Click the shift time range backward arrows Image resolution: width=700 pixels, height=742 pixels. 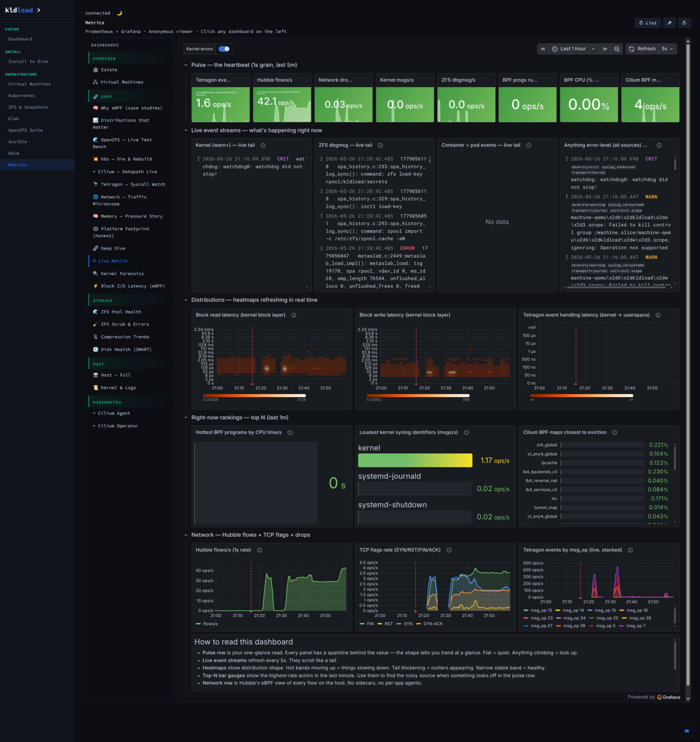coord(542,49)
